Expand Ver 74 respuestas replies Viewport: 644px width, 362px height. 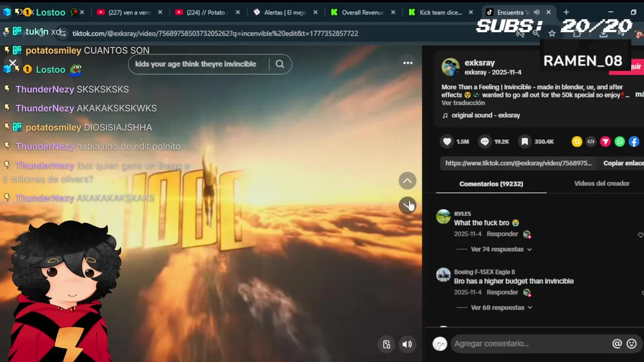pos(501,249)
